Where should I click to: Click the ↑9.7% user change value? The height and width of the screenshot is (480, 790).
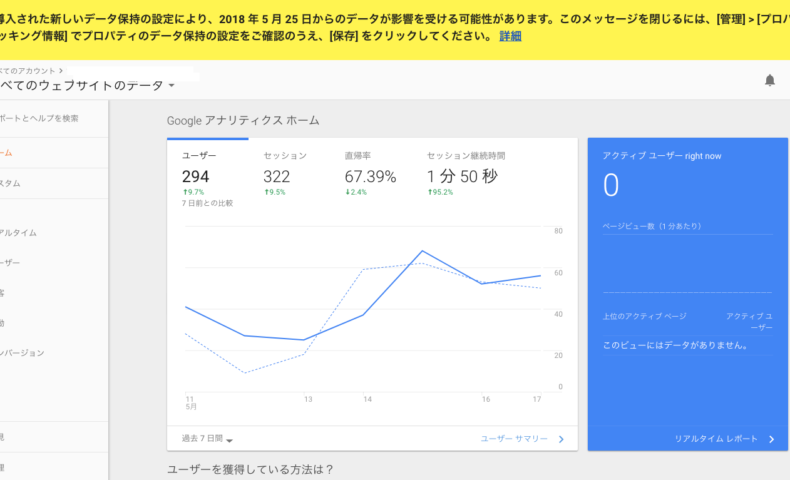click(193, 192)
